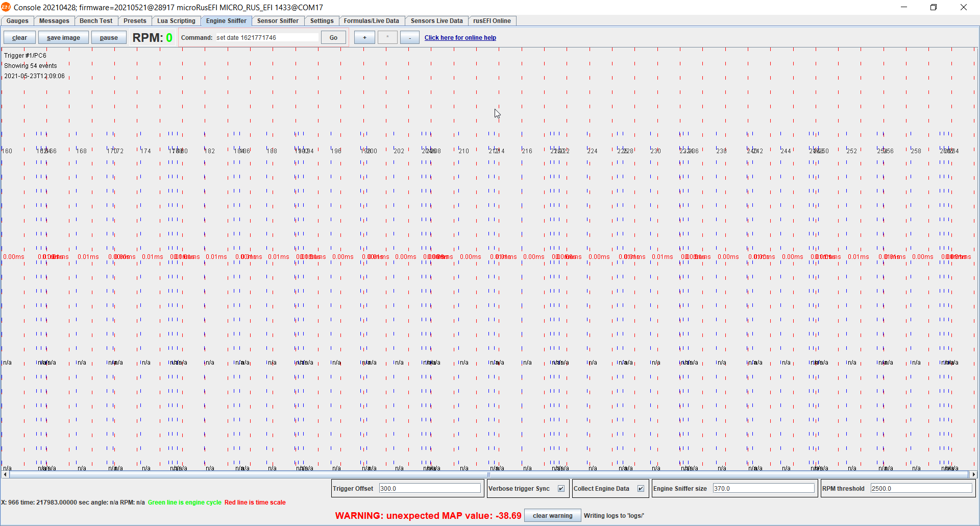The height and width of the screenshot is (526, 980).
Task: Open the Formulas/Live Data tab
Action: click(x=371, y=21)
